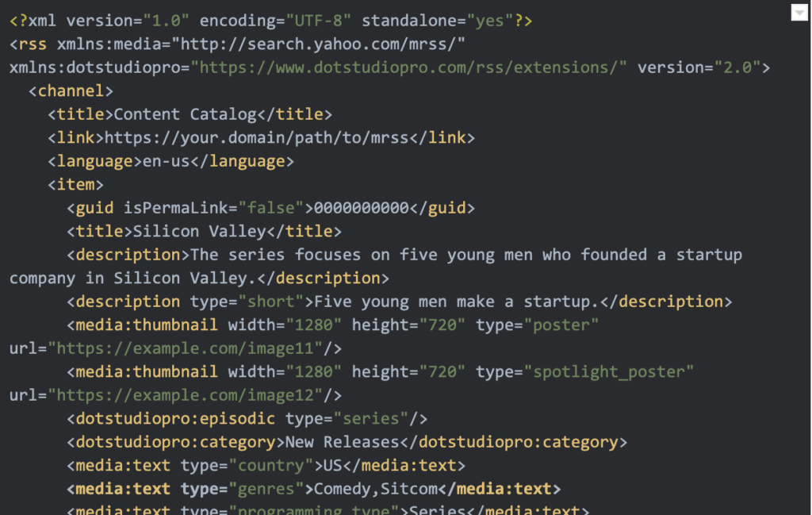Click the guid value 0000000000

(x=362, y=209)
